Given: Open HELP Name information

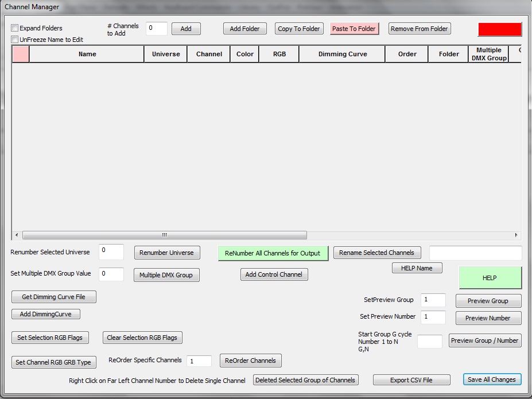Looking at the screenshot, I should click(417, 268).
